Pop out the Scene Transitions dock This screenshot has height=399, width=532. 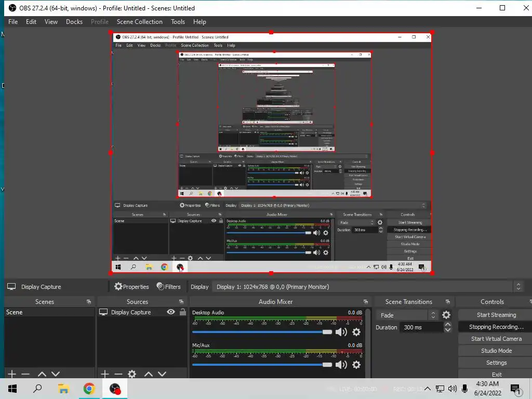[447, 302]
